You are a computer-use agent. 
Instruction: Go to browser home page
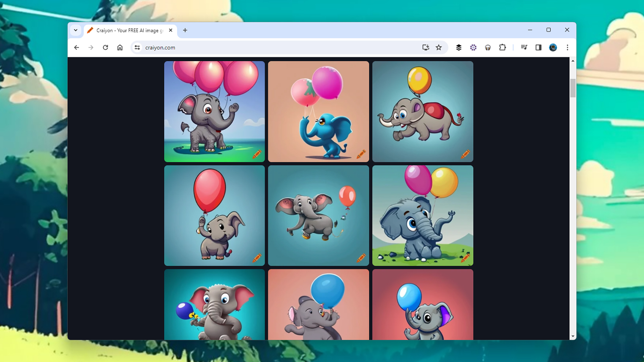(120, 47)
